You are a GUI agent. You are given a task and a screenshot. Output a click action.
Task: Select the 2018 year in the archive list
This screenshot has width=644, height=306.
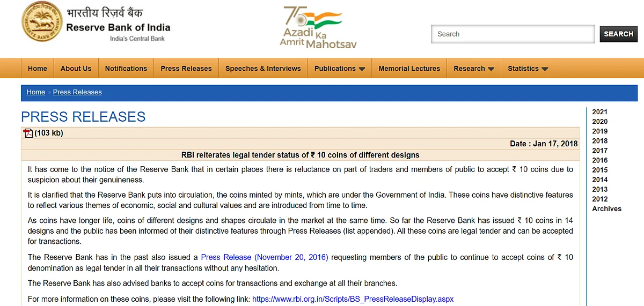pos(600,141)
